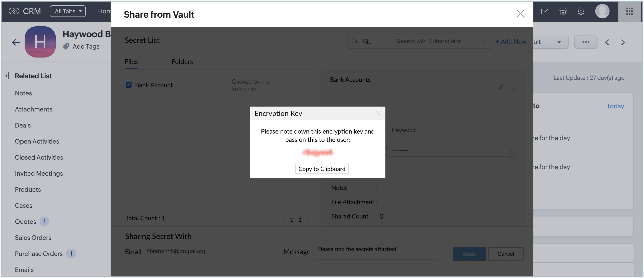Expand the All Tabs dropdown
Viewport: 644px width, 278px height.
(68, 11)
